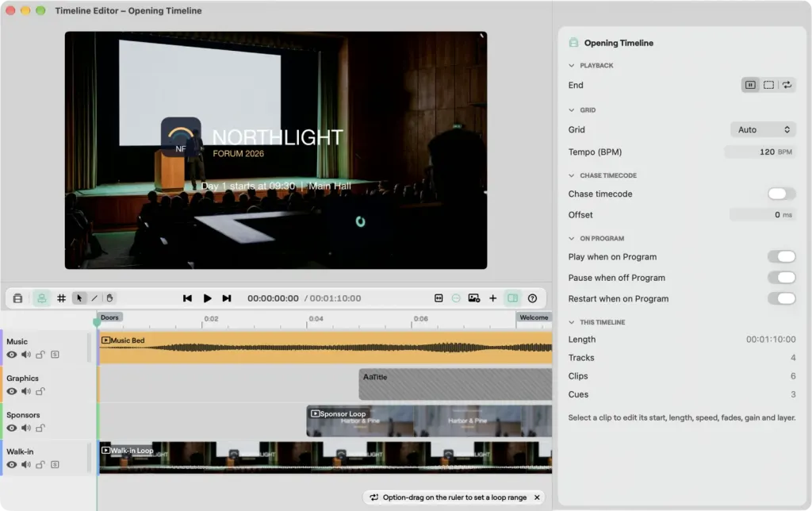
Task: Open help with the question mark icon
Action: pos(532,298)
